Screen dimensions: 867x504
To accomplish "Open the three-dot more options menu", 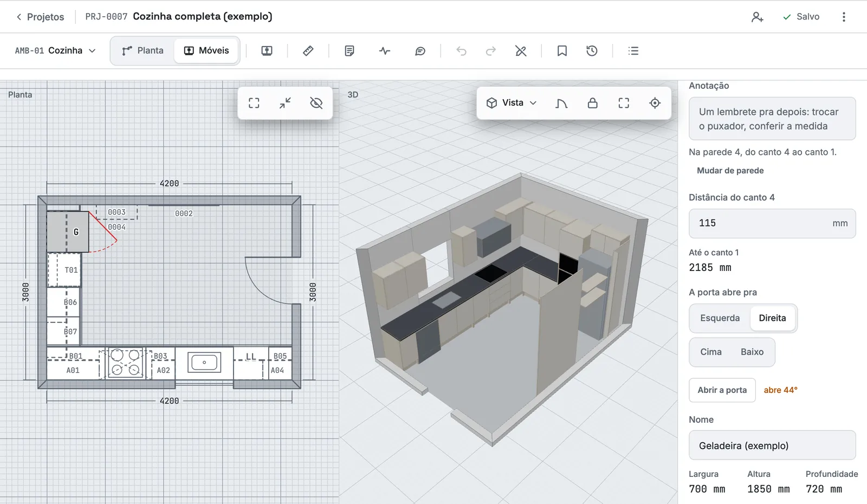I will pos(844,17).
